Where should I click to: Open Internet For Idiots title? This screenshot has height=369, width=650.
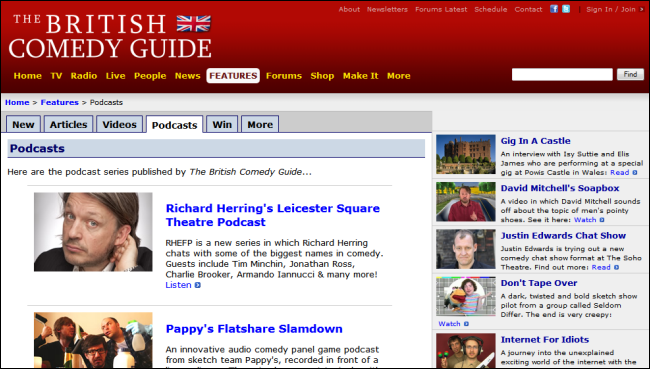545,340
